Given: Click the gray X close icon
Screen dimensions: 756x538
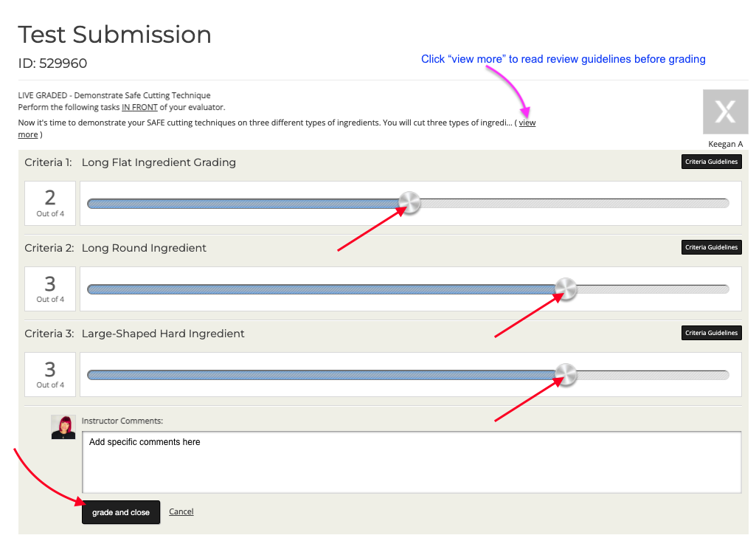Looking at the screenshot, I should pyautogui.click(x=725, y=111).
